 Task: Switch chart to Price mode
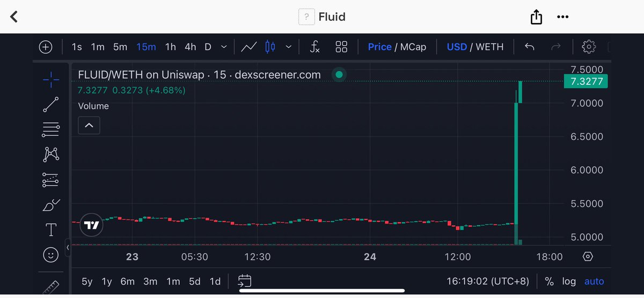[x=379, y=47]
